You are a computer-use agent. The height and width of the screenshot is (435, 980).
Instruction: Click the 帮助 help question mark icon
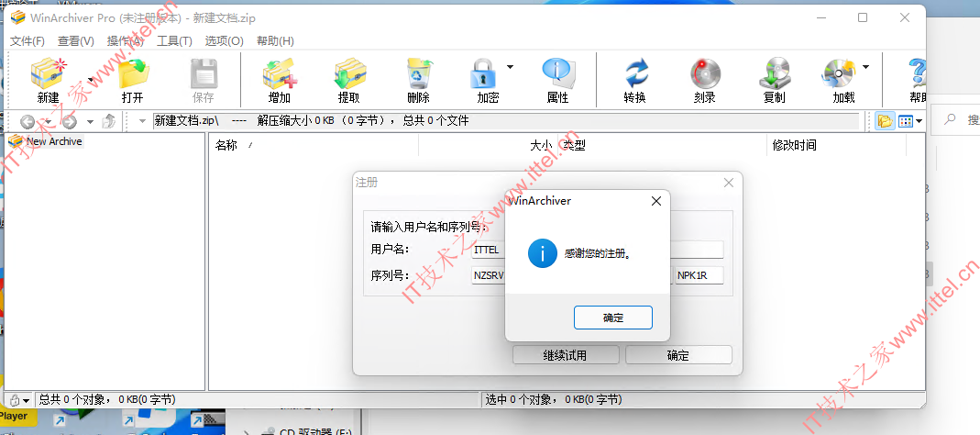(917, 73)
